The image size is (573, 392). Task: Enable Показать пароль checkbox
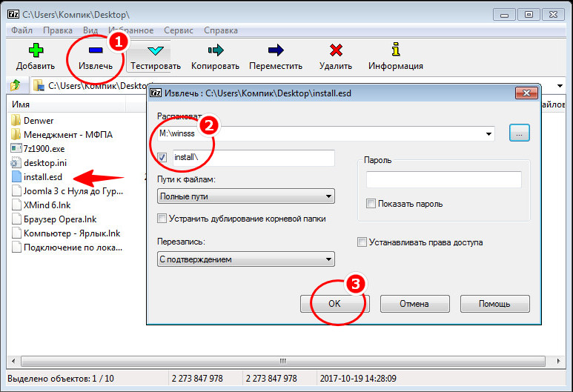(x=371, y=204)
